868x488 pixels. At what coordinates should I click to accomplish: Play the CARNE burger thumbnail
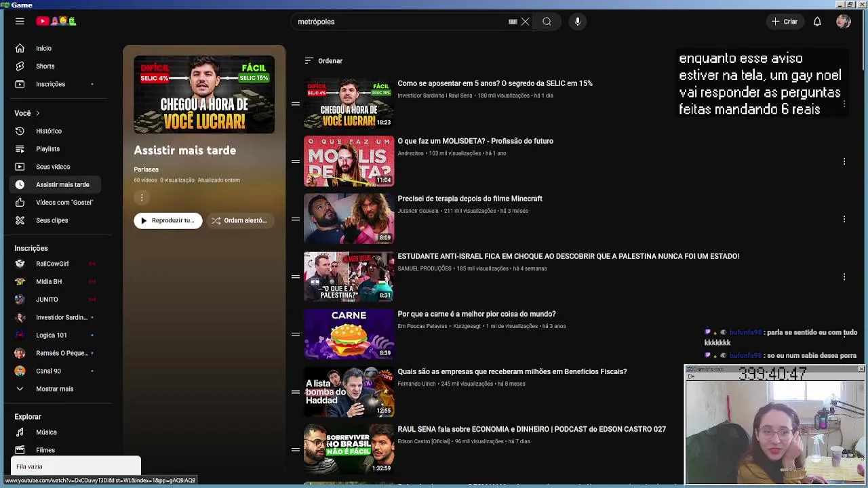pyautogui.click(x=349, y=334)
